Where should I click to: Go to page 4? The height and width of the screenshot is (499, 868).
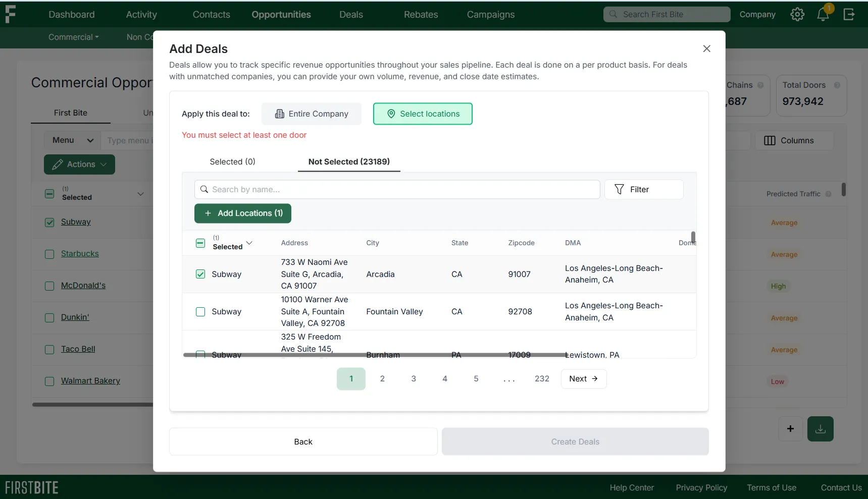445,379
